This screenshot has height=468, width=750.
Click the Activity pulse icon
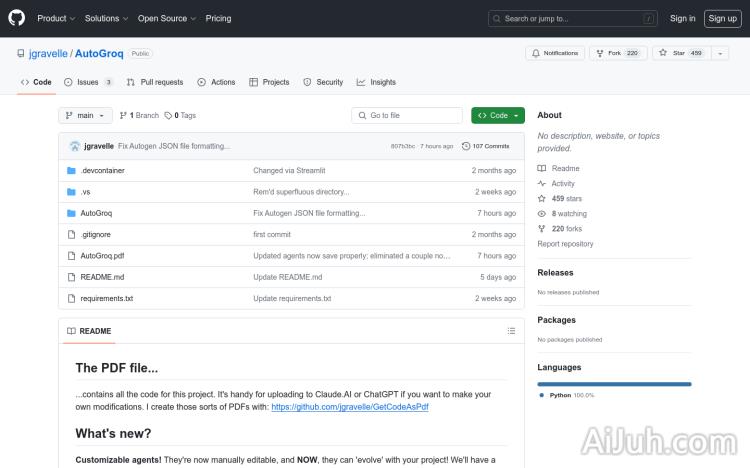pos(542,184)
